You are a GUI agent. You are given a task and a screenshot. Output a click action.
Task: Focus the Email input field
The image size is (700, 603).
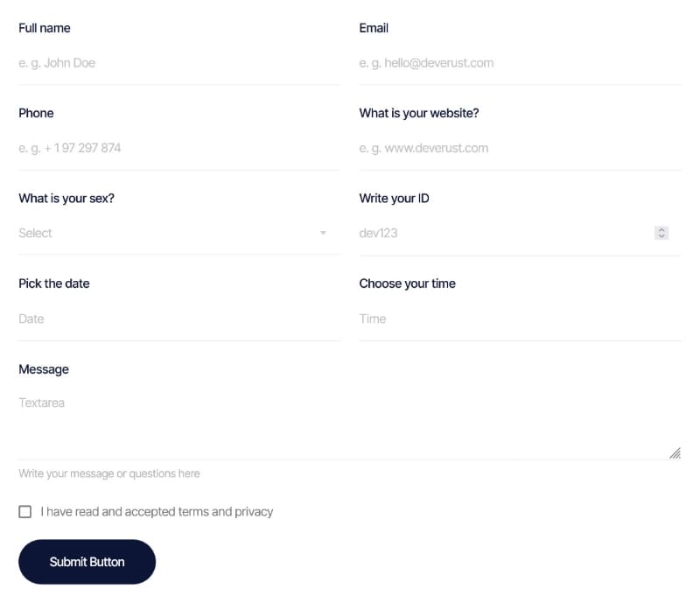tap(520, 63)
